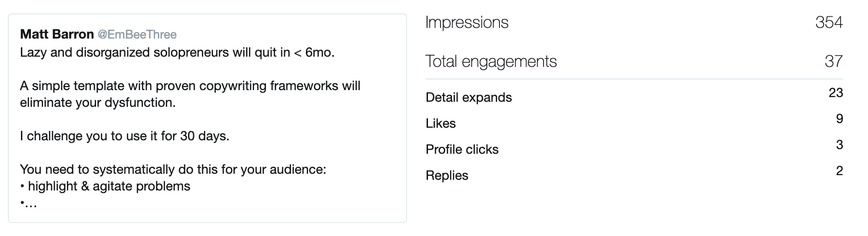
Task: Click the 23 detail expands count
Action: point(836,93)
